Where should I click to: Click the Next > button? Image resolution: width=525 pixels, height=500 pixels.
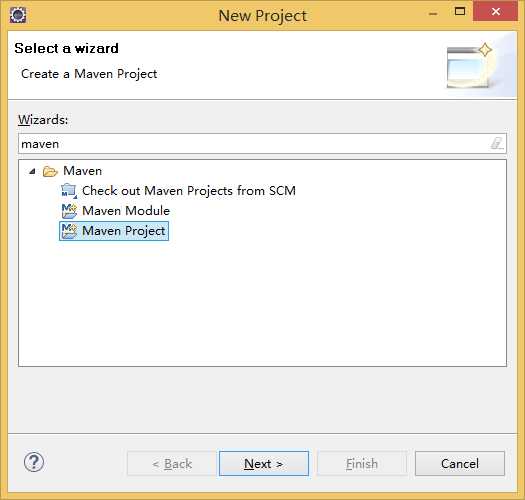point(264,463)
